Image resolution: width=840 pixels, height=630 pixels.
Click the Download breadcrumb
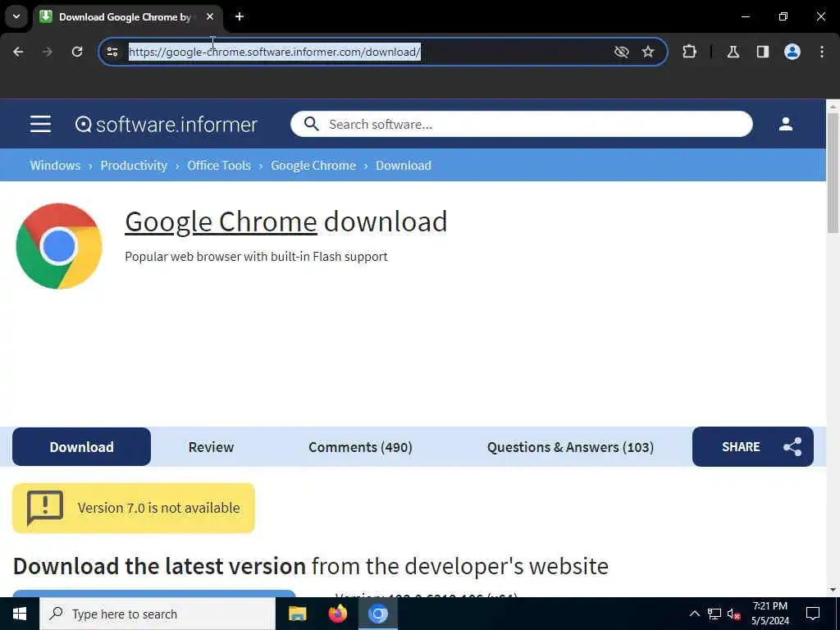coord(404,165)
